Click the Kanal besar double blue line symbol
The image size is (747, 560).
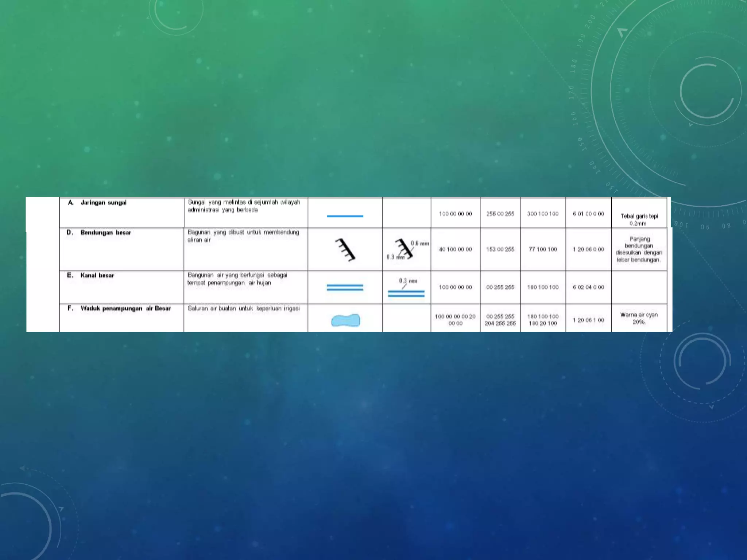click(345, 288)
